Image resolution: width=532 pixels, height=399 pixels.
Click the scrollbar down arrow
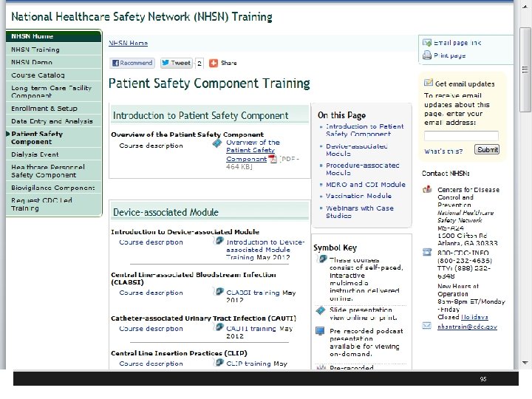point(525,363)
